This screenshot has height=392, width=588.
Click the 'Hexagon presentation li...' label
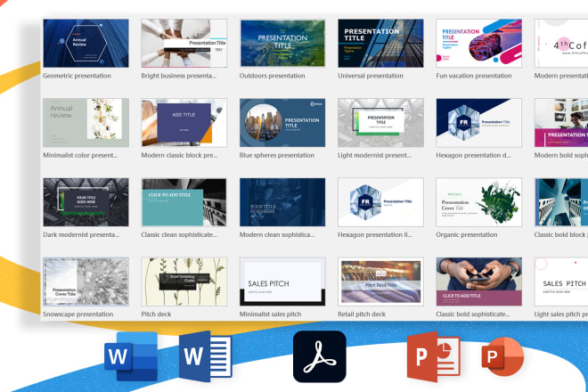374,235
